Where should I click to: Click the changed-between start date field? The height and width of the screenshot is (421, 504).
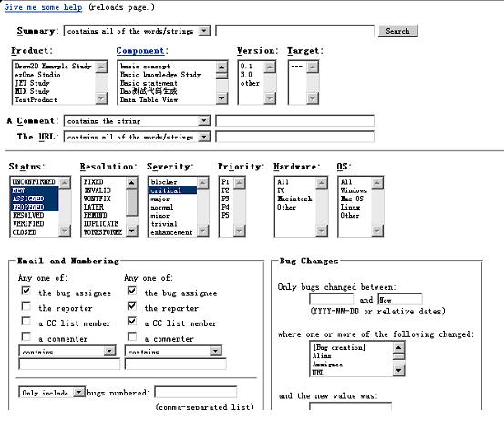(332, 300)
